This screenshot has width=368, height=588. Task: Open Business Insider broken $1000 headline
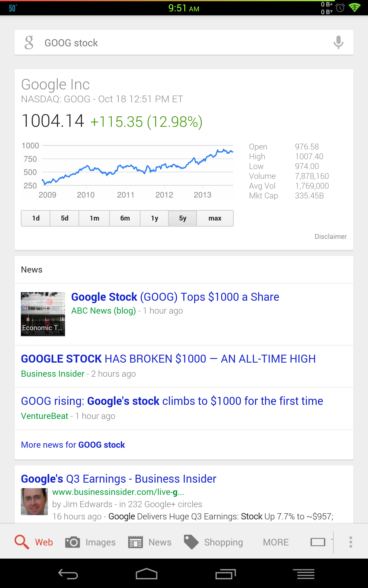[x=168, y=359]
